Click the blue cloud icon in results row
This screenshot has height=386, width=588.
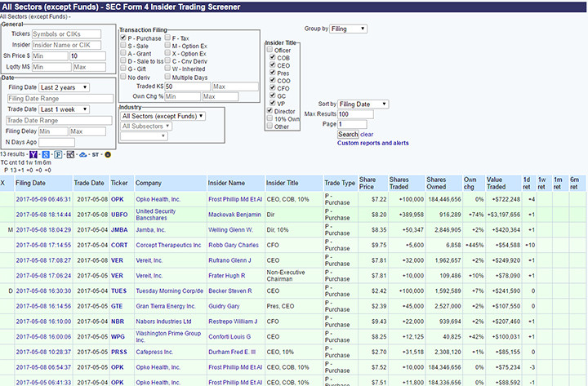[82, 154]
